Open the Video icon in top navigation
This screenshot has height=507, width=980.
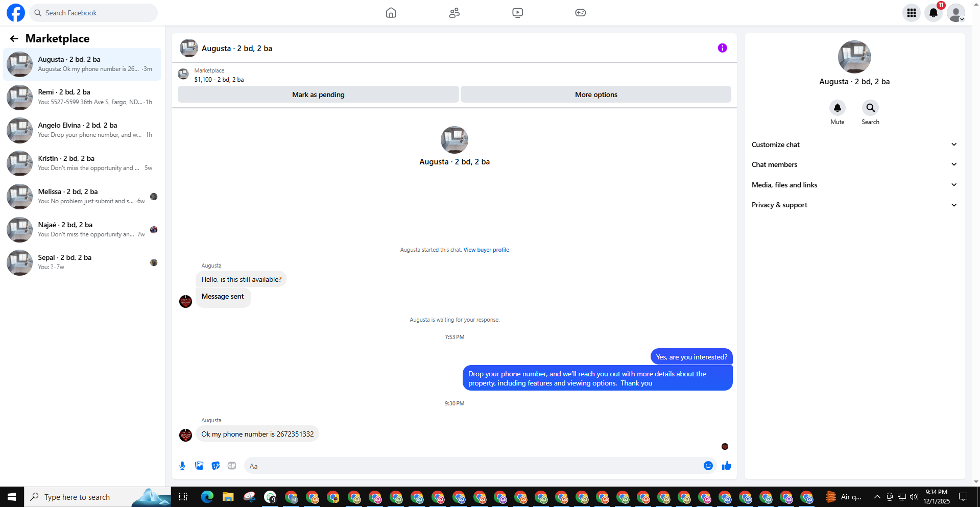click(517, 13)
